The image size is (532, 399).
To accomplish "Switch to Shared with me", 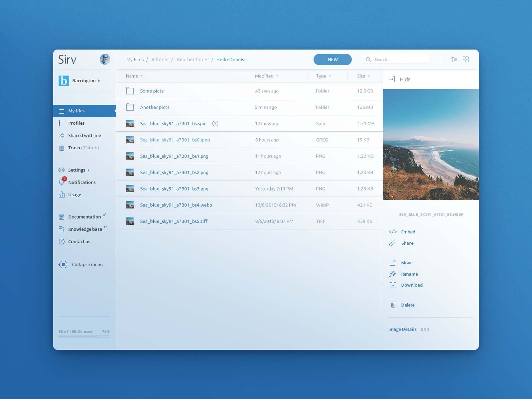I will (84, 135).
